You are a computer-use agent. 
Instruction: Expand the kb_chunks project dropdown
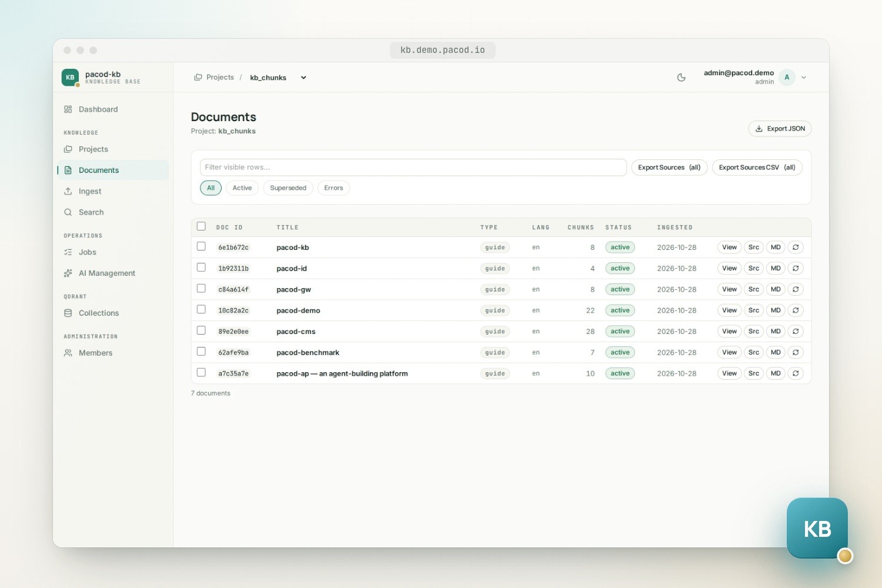point(278,78)
